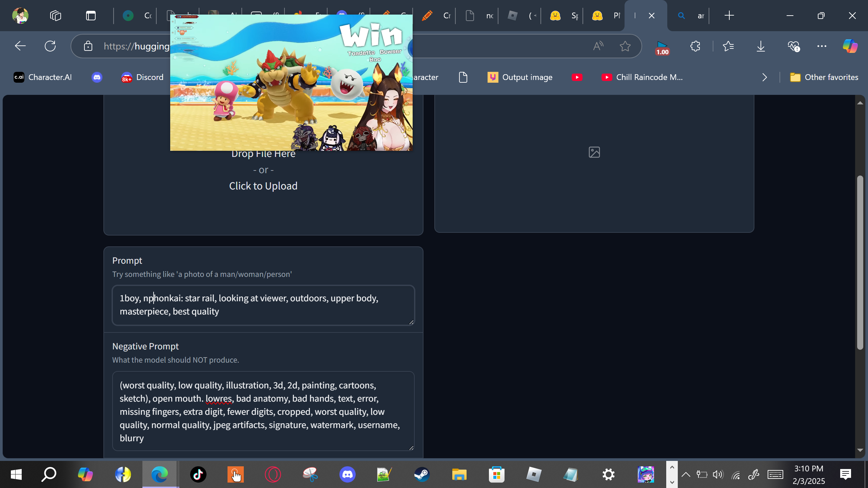Go back to the previous page
This screenshot has width=868, height=488.
(20, 46)
